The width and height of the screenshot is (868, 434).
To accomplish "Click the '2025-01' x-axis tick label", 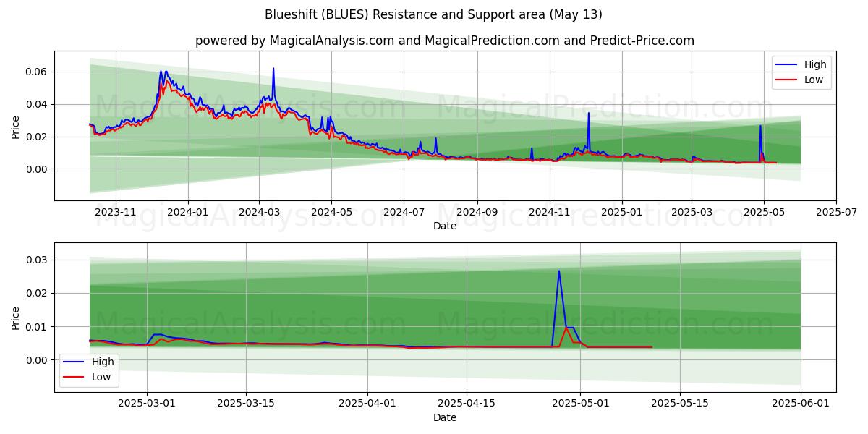I will click(x=622, y=212).
